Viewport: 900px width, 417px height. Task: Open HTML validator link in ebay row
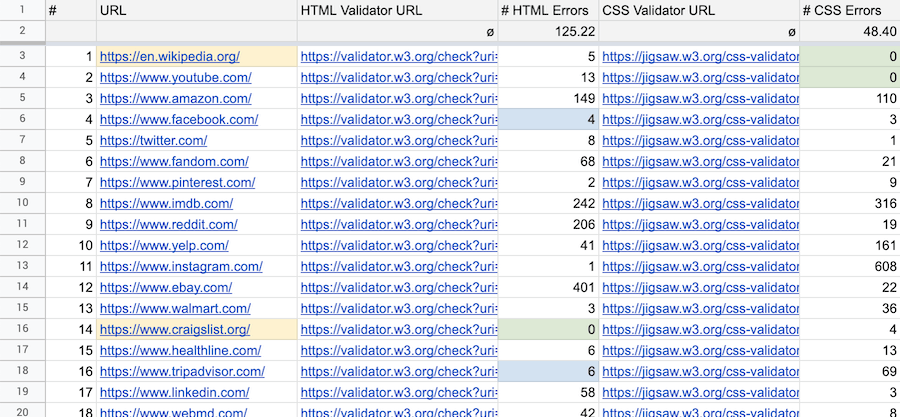[399, 288]
